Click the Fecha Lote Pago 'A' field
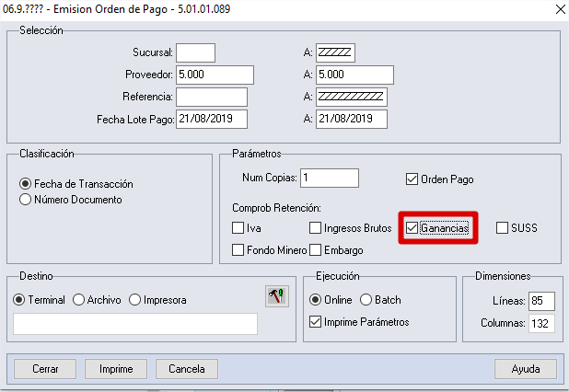Image resolution: width=569 pixels, height=392 pixels. pos(352,120)
